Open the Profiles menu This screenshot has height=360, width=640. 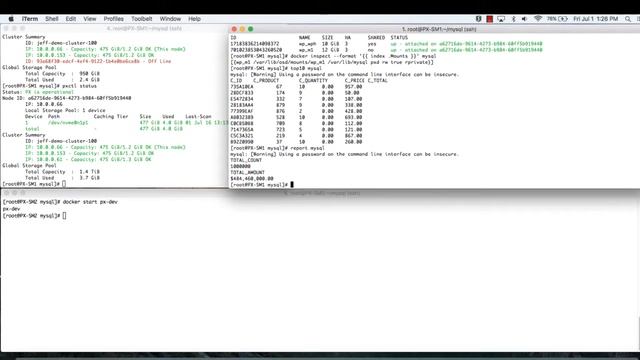113,19
